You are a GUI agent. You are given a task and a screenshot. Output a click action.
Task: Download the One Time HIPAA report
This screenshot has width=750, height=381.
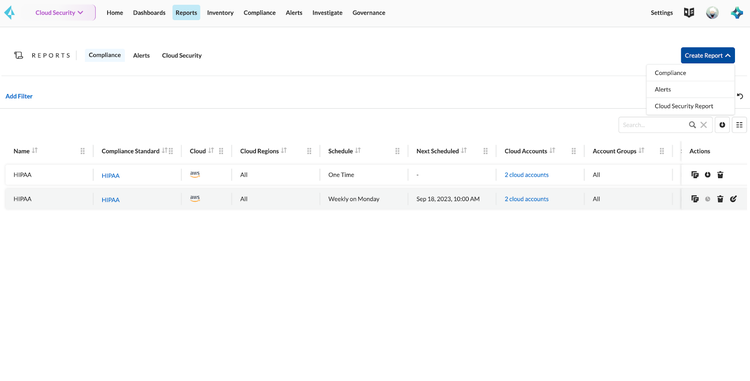[x=707, y=175]
